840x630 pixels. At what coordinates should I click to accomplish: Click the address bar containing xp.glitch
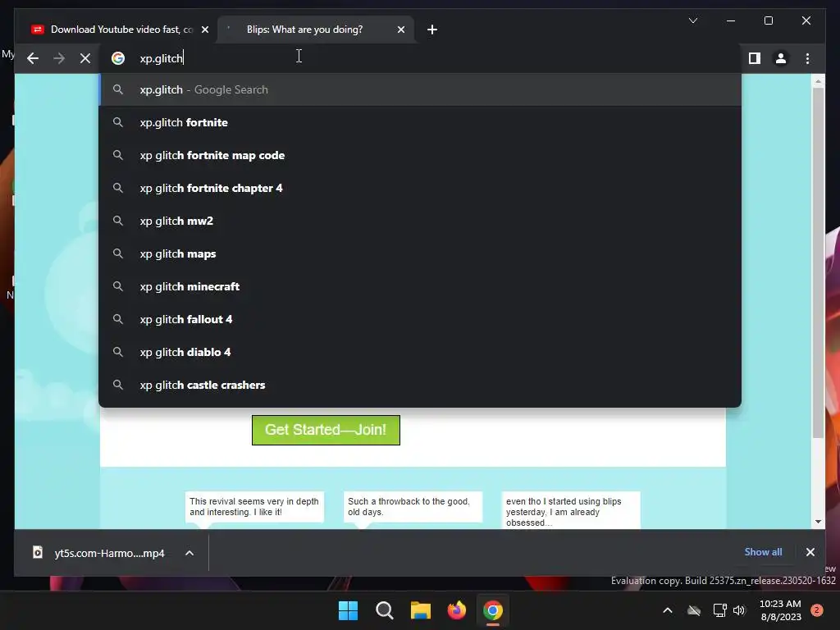click(421, 58)
